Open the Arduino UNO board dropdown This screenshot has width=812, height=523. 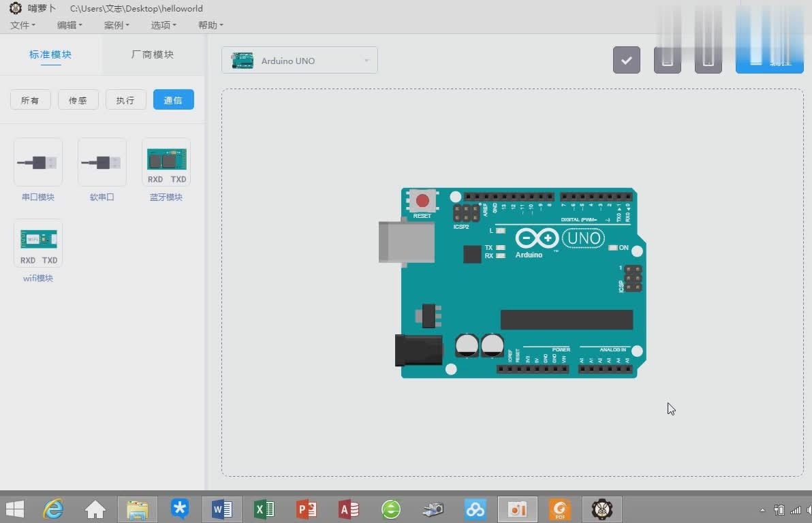(299, 60)
